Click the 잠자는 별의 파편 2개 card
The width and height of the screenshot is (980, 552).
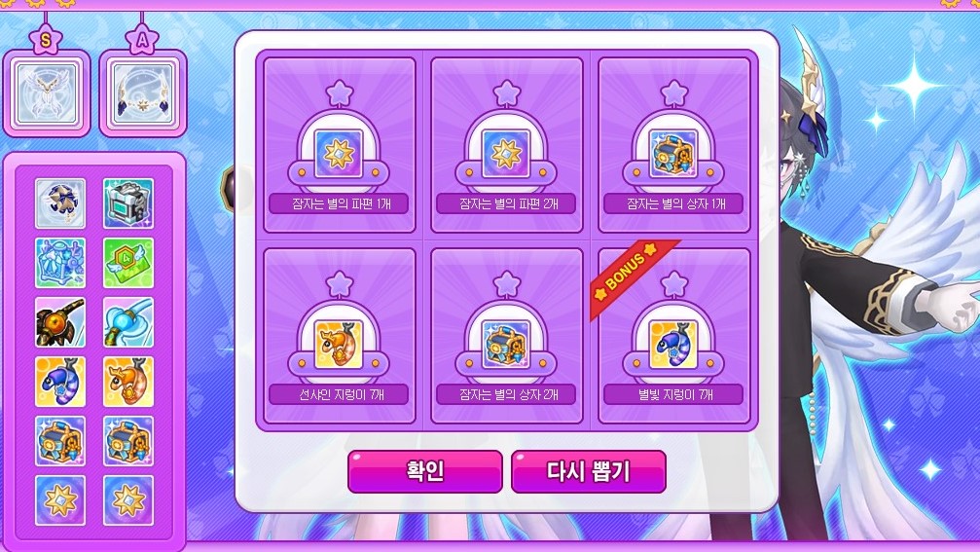pos(507,145)
